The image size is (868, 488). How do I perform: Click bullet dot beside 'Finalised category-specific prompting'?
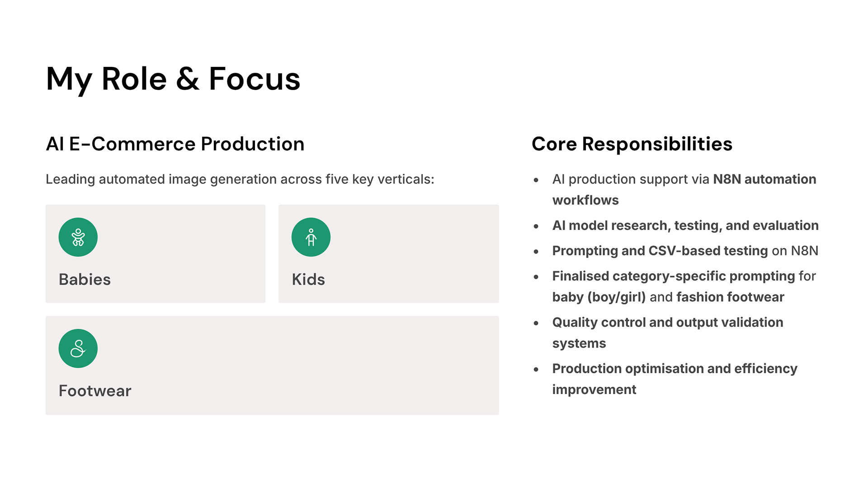536,277
